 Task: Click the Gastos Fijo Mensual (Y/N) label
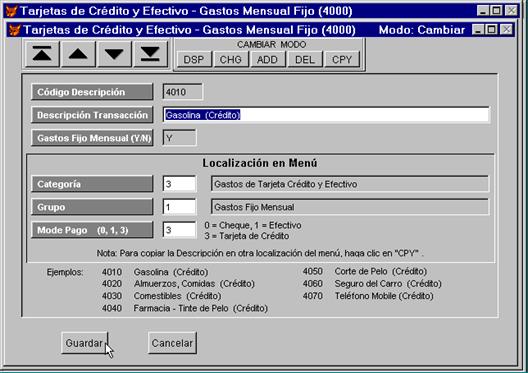[x=92, y=138]
